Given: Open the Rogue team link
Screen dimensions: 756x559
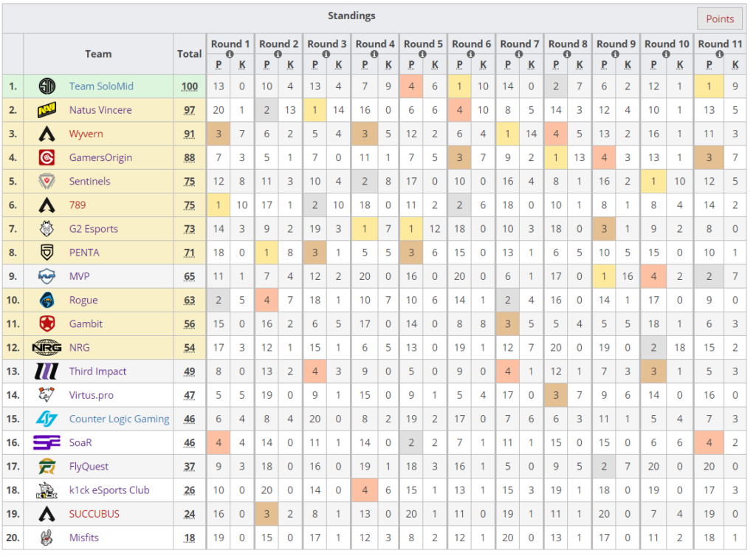Looking at the screenshot, I should pos(83,301).
